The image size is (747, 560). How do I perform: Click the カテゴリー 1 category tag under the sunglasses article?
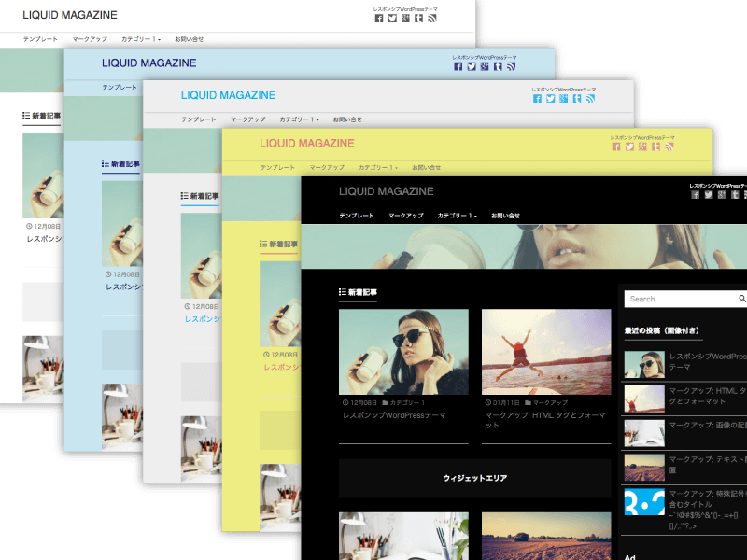coord(403,403)
